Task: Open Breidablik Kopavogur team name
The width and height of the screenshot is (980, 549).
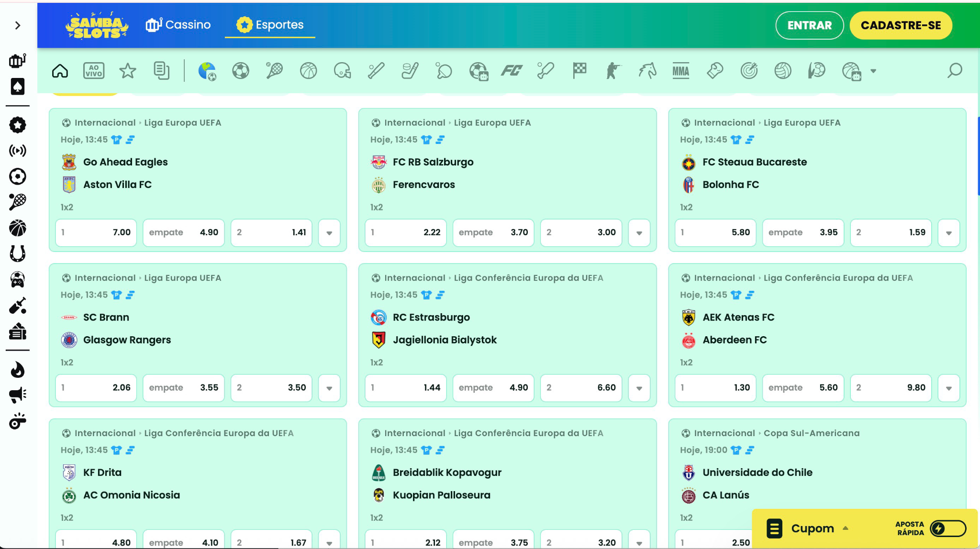Action: (447, 472)
